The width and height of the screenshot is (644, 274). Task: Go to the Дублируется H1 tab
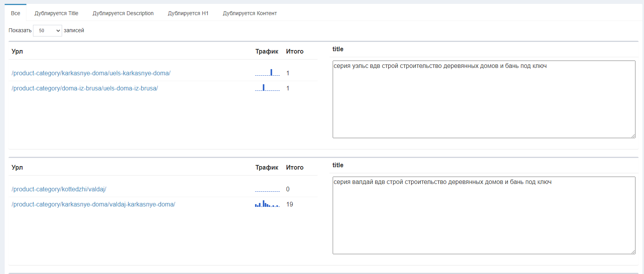(x=188, y=13)
